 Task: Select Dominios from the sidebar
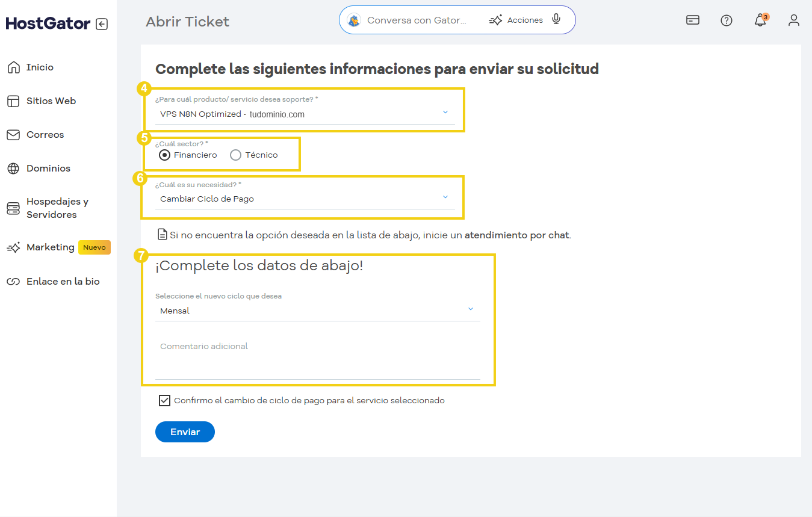pyautogui.click(x=49, y=168)
